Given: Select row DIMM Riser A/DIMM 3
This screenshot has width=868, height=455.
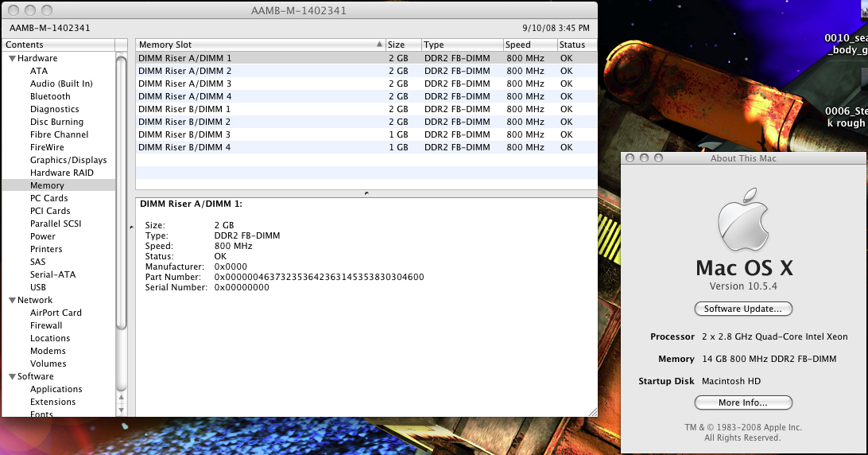Looking at the screenshot, I should tap(366, 84).
